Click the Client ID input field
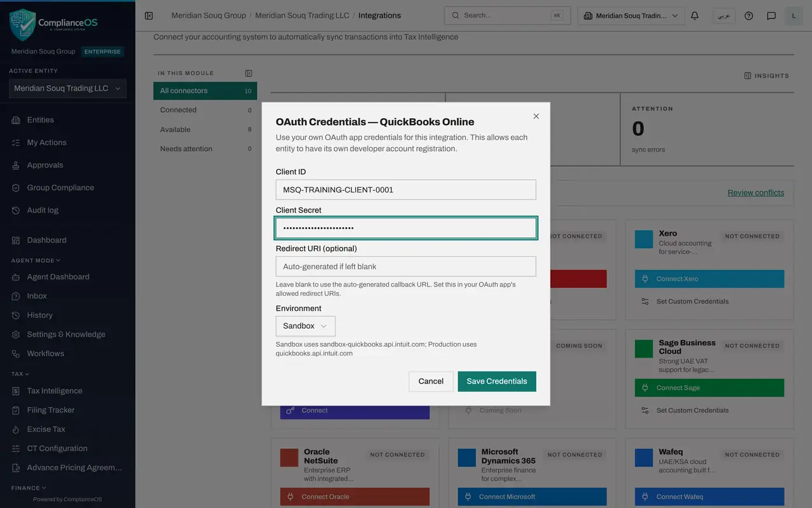The image size is (812, 508). 406,190
